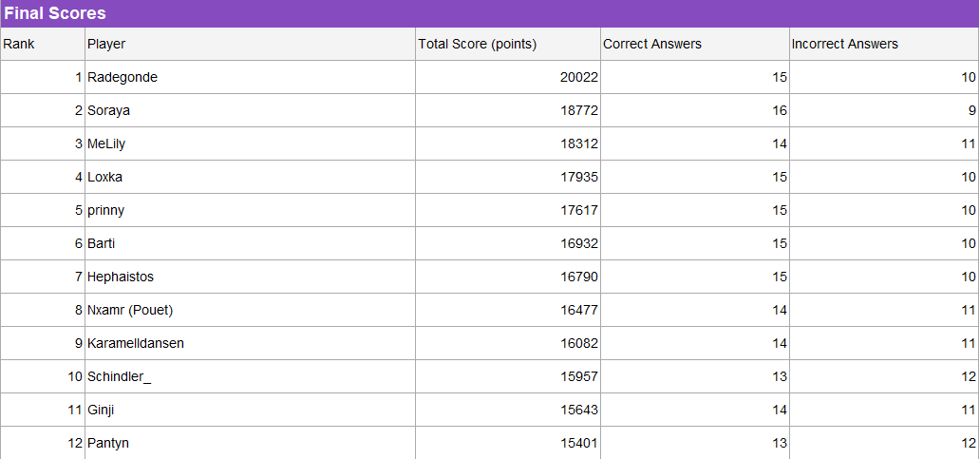Click the Total Score (points) column header

[508, 44]
